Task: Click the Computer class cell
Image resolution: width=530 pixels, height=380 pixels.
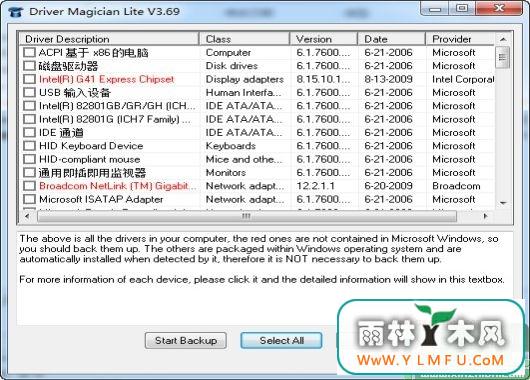Action: pyautogui.click(x=228, y=52)
